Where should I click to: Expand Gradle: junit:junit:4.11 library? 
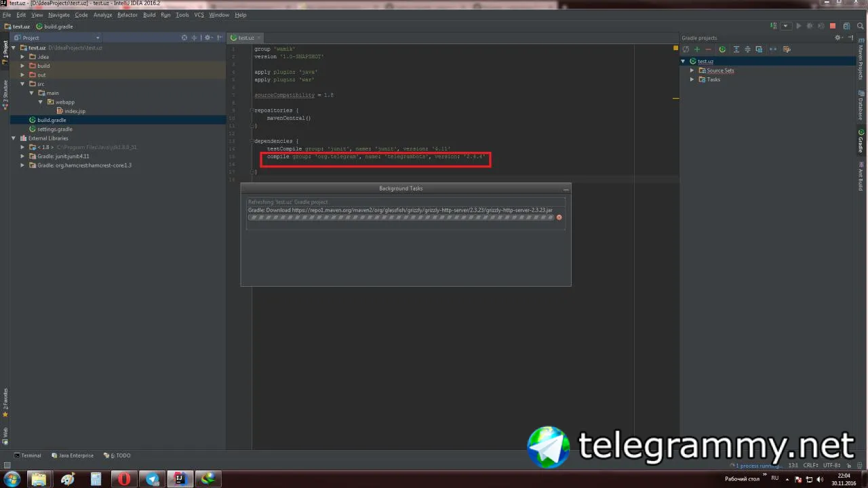click(22, 157)
